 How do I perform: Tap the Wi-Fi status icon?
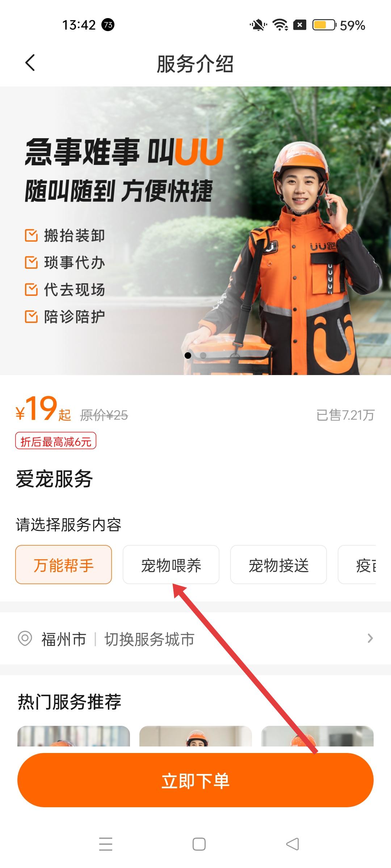tap(280, 25)
